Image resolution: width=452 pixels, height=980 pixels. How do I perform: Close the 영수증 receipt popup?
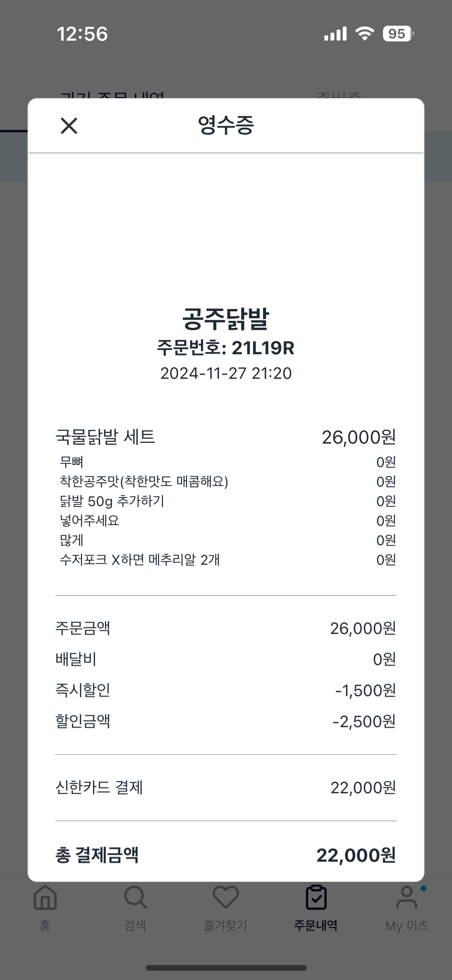(x=69, y=126)
